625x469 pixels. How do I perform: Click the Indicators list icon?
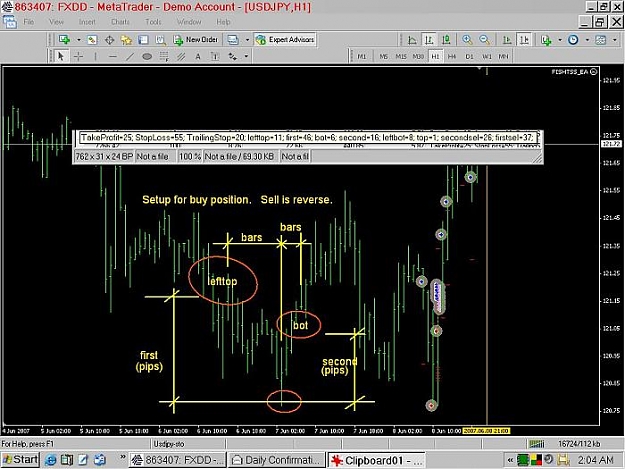tap(546, 39)
